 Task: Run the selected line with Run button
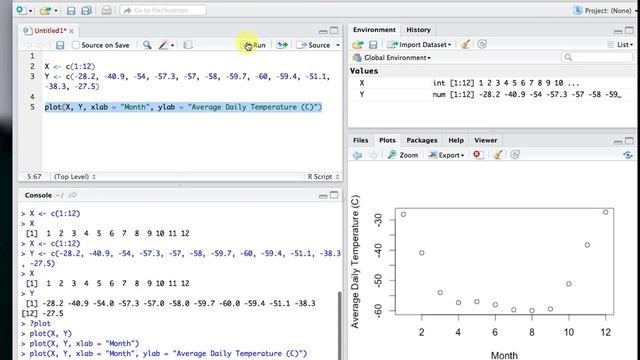[x=255, y=45]
